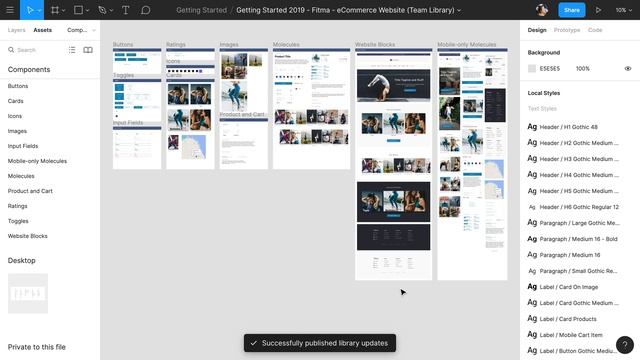
Task: Present the prototype with play icon
Action: [598, 10]
